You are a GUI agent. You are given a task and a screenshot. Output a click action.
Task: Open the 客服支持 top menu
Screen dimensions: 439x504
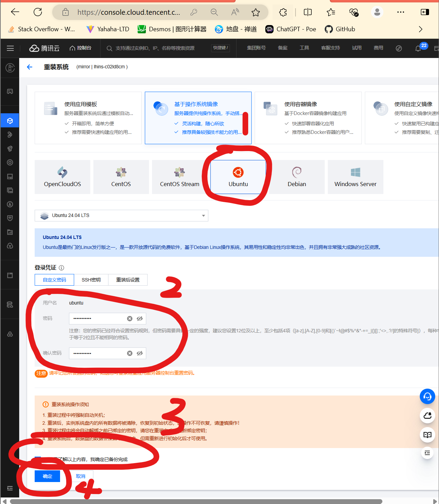[x=331, y=48]
